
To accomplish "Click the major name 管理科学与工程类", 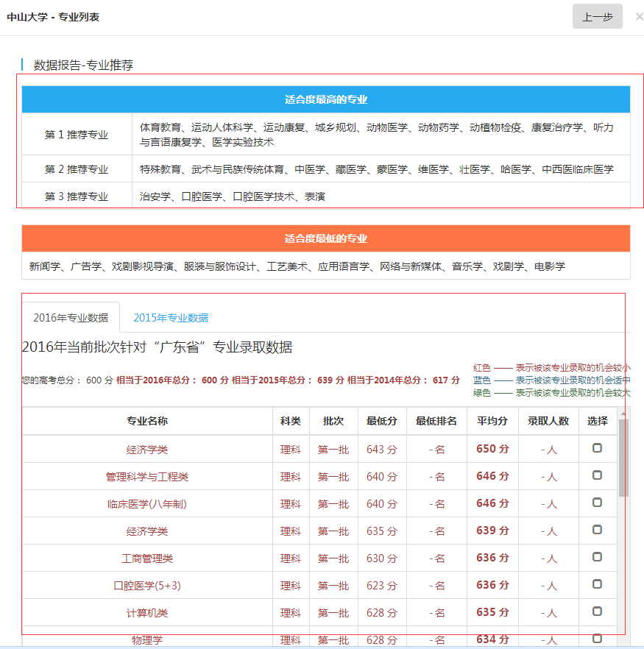I will [147, 477].
